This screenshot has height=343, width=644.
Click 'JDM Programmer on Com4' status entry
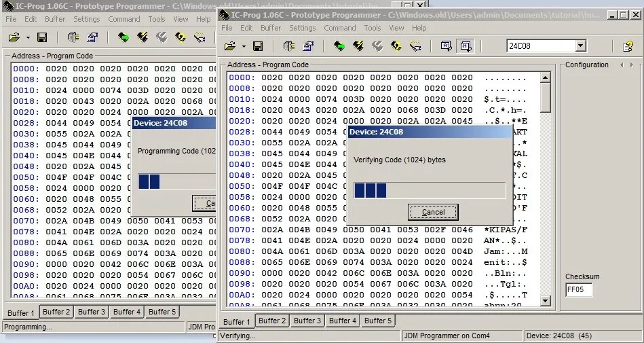coord(462,336)
